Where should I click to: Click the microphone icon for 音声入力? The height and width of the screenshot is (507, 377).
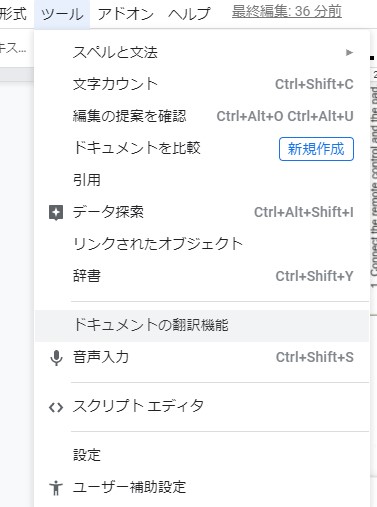[56, 358]
